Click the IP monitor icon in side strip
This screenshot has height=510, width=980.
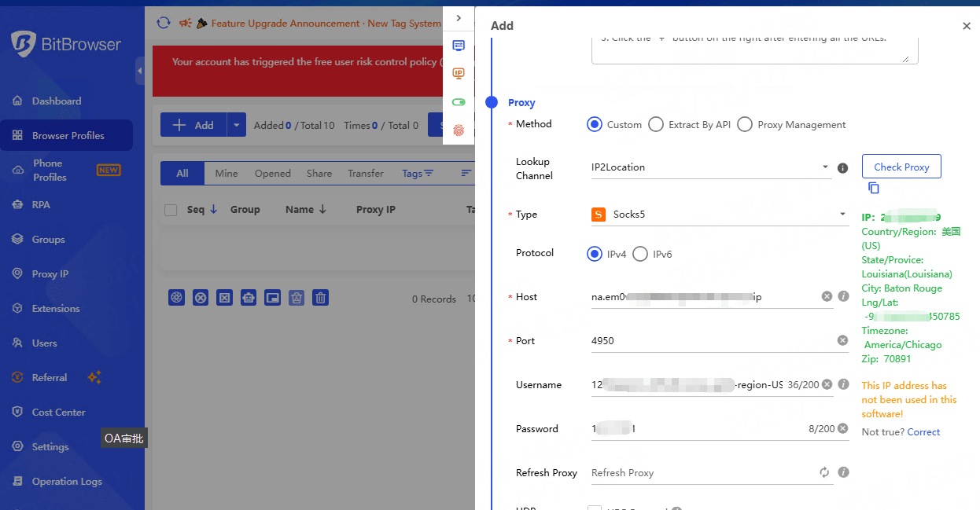(x=459, y=74)
